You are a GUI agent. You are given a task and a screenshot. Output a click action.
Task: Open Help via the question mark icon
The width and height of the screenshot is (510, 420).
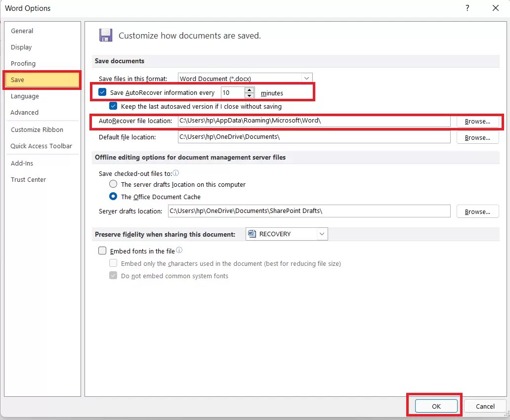[x=467, y=8]
